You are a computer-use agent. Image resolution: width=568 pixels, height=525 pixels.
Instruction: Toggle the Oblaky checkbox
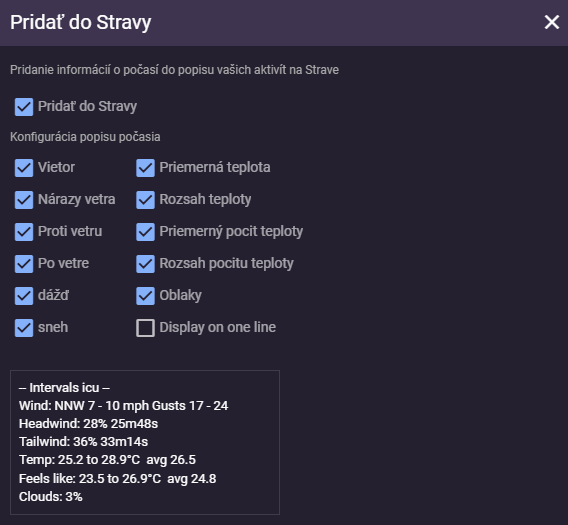[x=145, y=296]
